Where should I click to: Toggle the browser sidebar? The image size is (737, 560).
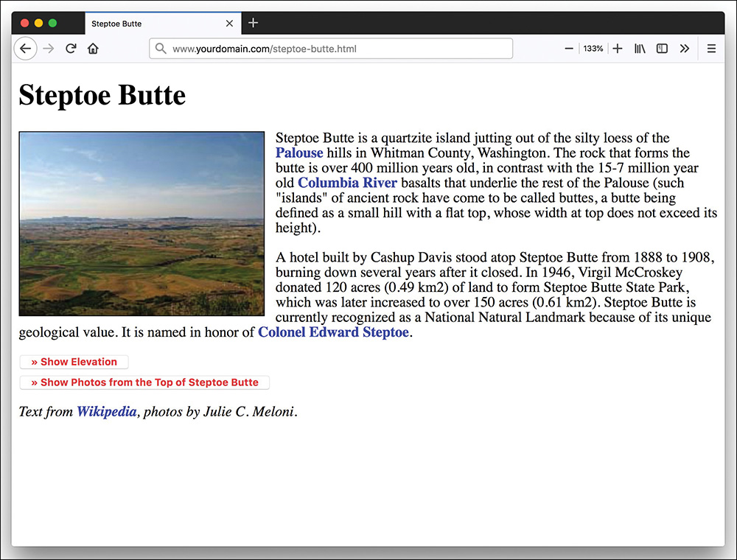[x=662, y=48]
